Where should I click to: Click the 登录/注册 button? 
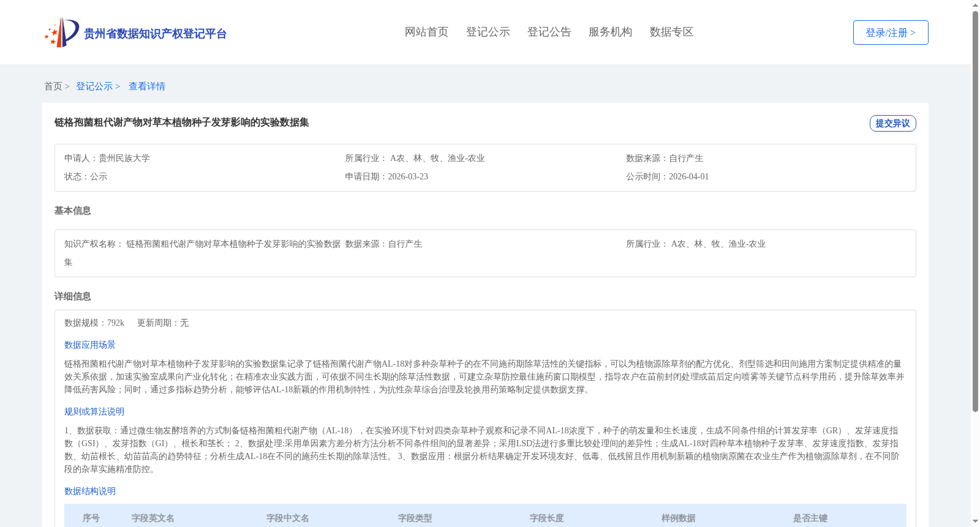(891, 32)
